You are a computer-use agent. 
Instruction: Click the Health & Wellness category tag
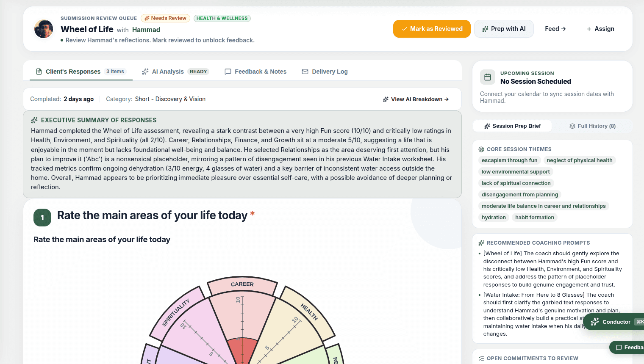222,18
